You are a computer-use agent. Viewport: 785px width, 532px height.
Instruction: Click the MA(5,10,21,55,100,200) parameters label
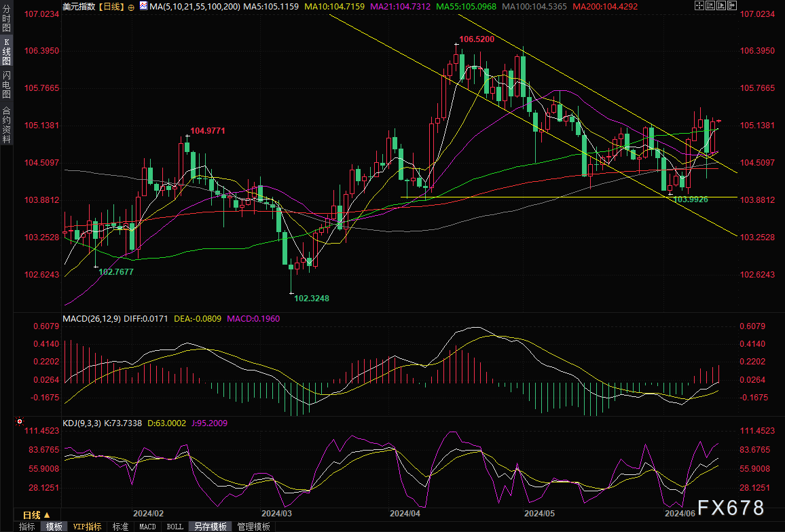194,6
